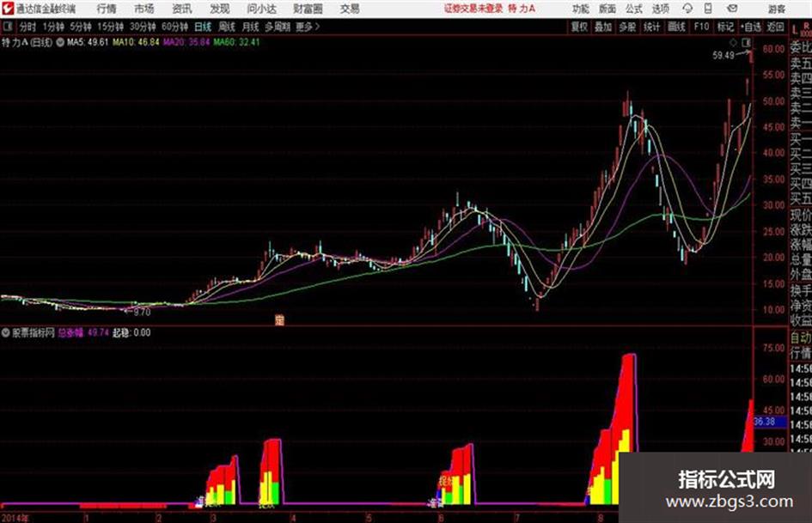Screen dimensions: 812x523
Task: Open F10 company info
Action: tap(701, 27)
